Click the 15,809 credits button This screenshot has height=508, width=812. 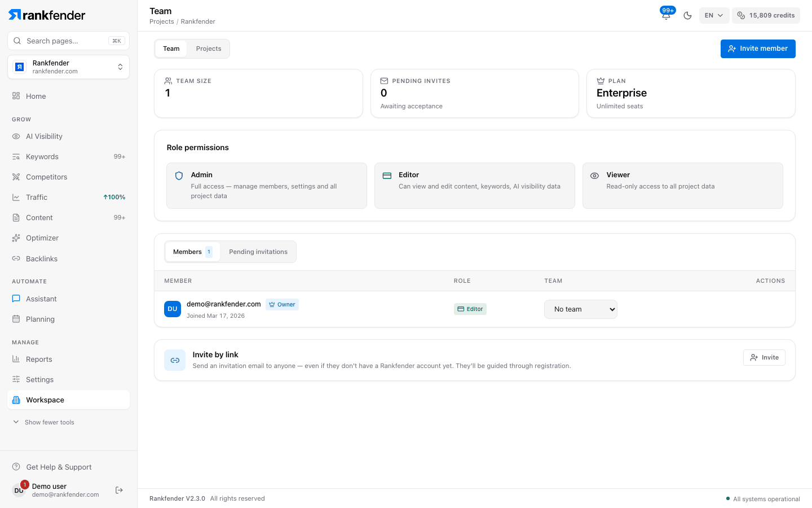tap(766, 15)
